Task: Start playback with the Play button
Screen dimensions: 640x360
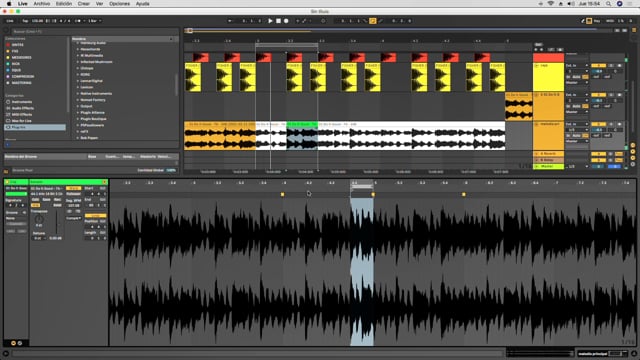Action: tap(270, 21)
